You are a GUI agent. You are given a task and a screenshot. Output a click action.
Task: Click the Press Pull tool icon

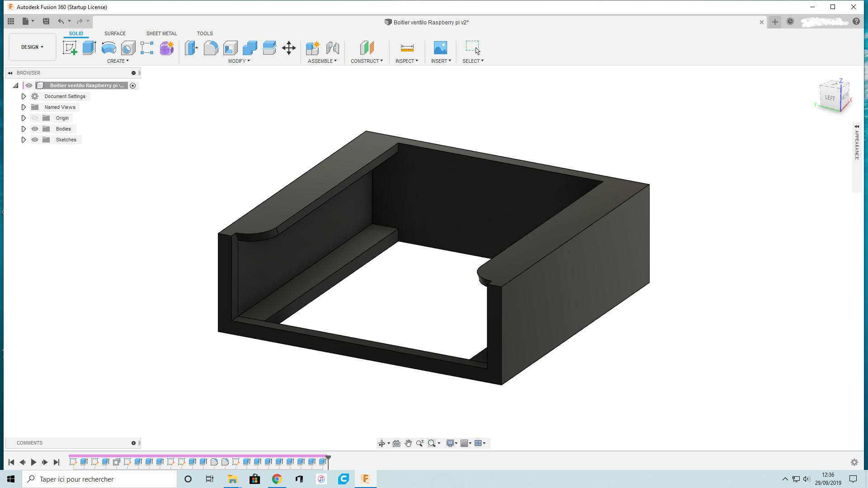(191, 48)
